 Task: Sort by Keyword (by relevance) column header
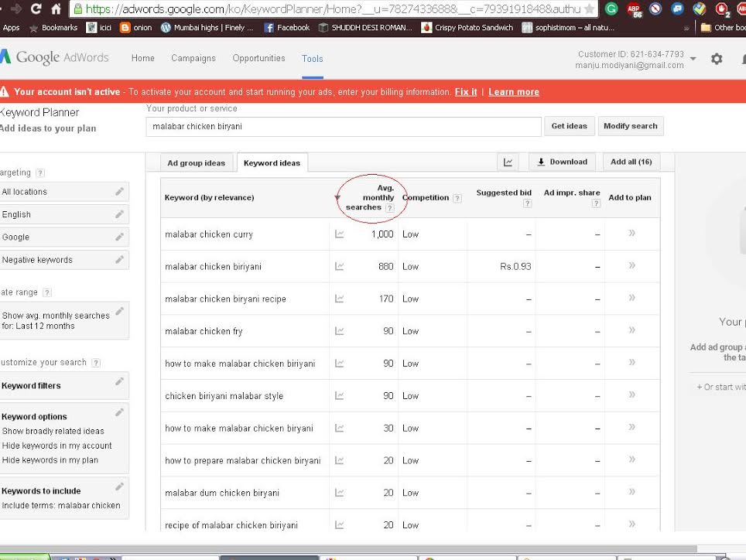click(210, 197)
